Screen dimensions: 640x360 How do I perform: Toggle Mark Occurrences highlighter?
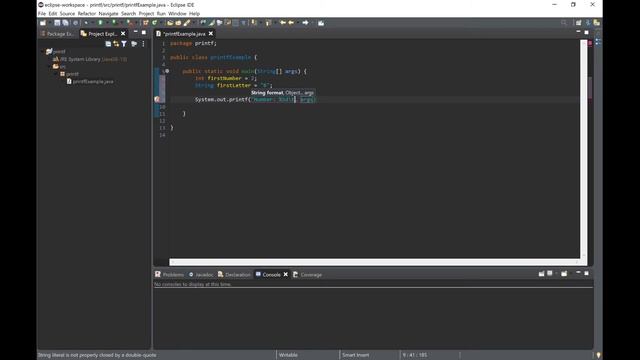coord(211,23)
